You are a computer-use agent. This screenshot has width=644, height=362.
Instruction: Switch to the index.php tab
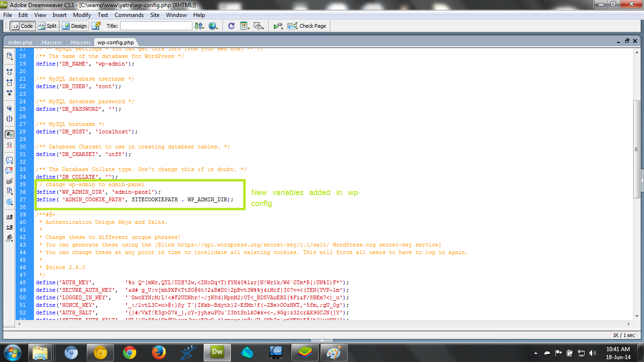coord(20,42)
